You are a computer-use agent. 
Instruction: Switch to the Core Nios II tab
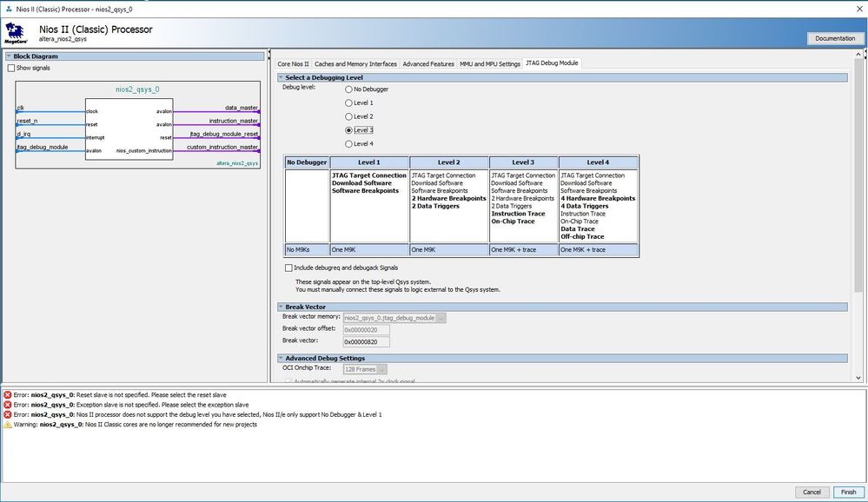click(293, 63)
